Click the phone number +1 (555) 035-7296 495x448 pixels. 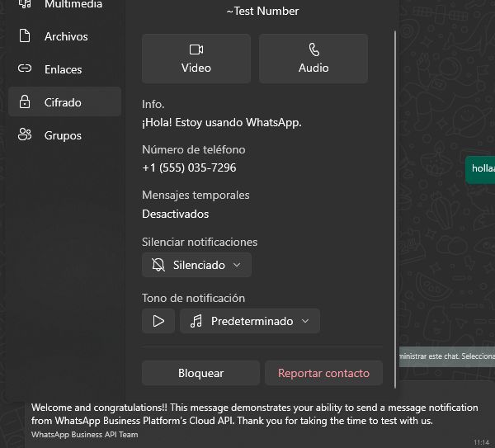(189, 167)
